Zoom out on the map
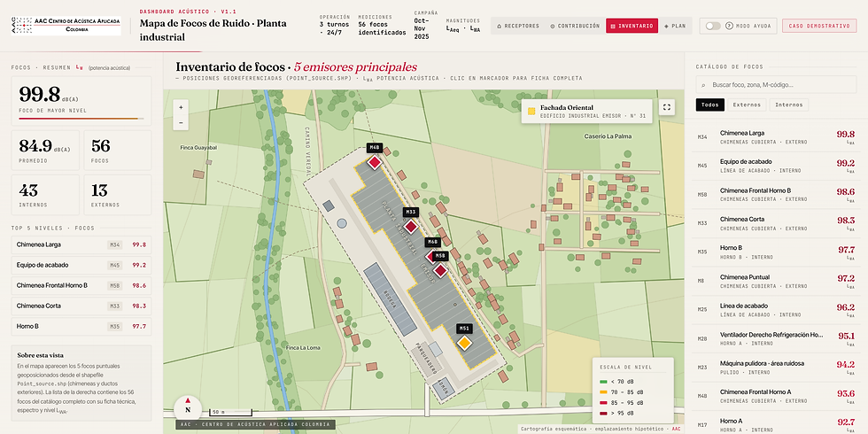 (x=181, y=123)
